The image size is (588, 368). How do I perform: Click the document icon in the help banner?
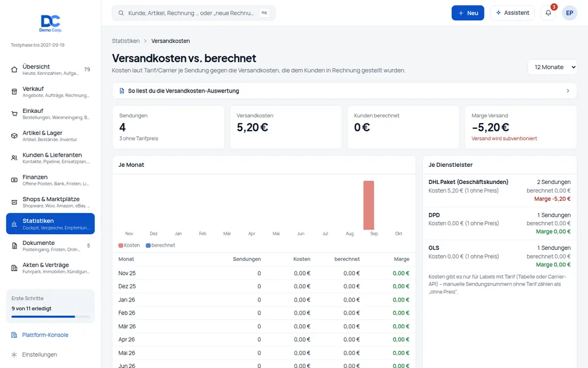coord(122,91)
